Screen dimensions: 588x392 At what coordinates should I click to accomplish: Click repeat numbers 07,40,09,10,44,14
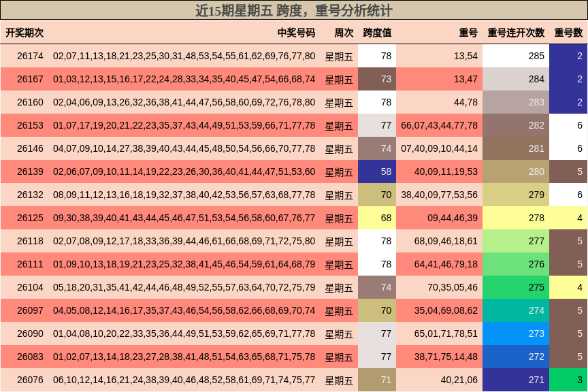tap(439, 148)
